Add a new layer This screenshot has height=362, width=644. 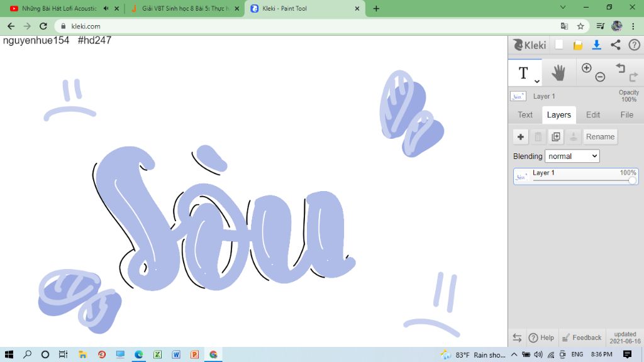tap(520, 136)
